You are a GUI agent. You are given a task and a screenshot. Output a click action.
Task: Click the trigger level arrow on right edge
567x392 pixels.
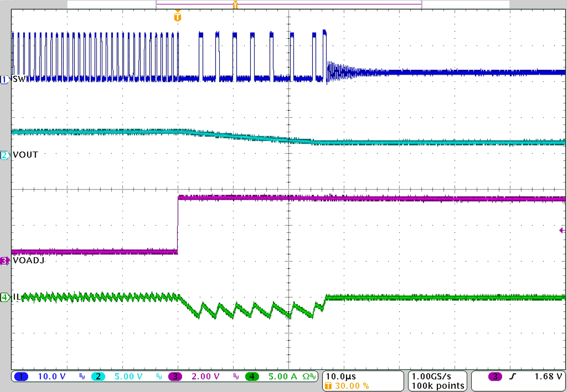tap(562, 230)
